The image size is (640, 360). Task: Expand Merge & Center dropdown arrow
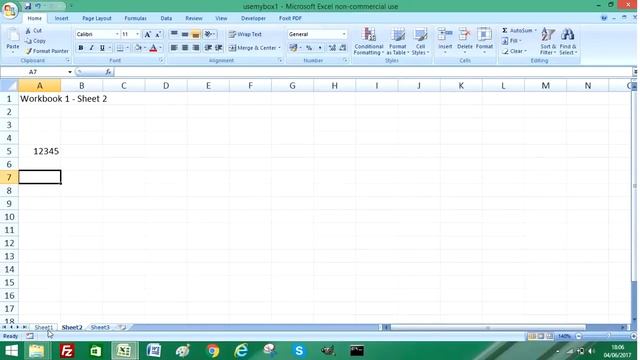[280, 48]
